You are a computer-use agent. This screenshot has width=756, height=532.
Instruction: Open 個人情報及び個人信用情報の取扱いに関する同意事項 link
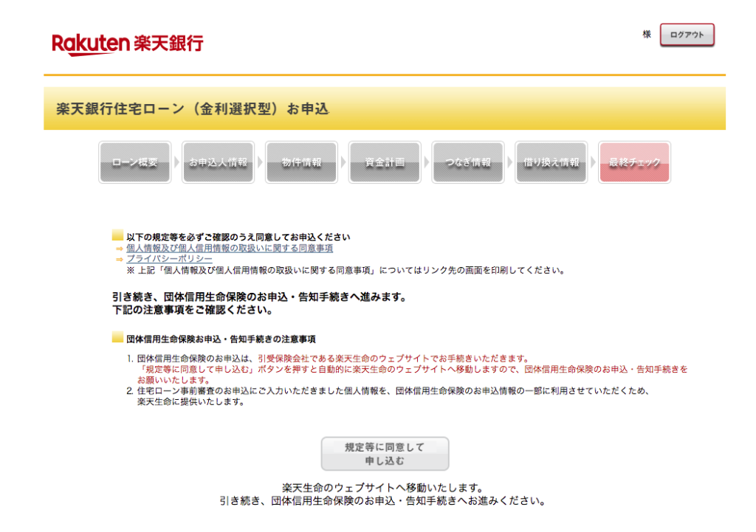[x=230, y=248]
